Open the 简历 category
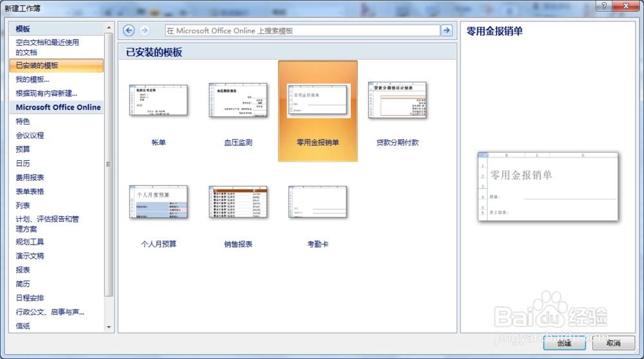The image size is (644, 359). tap(23, 284)
